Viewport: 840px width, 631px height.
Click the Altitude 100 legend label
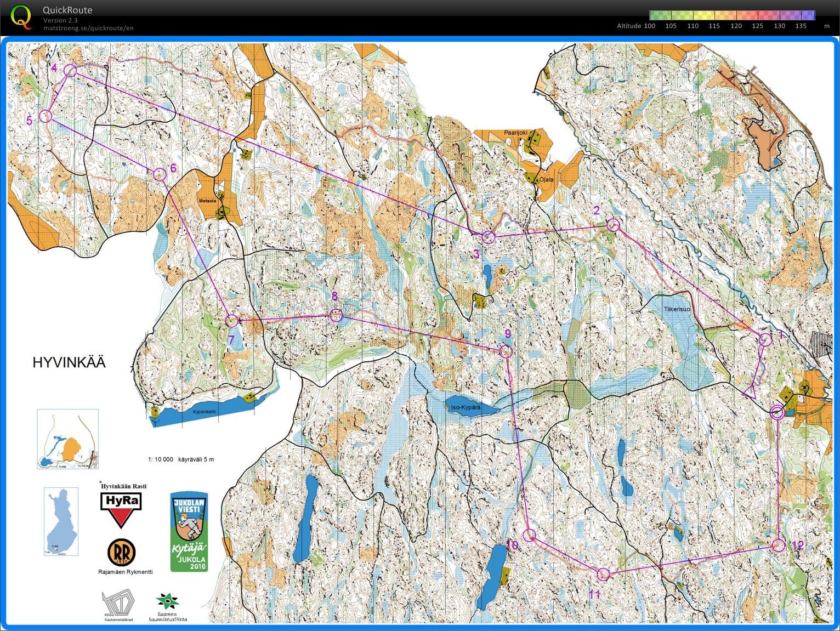(x=636, y=26)
